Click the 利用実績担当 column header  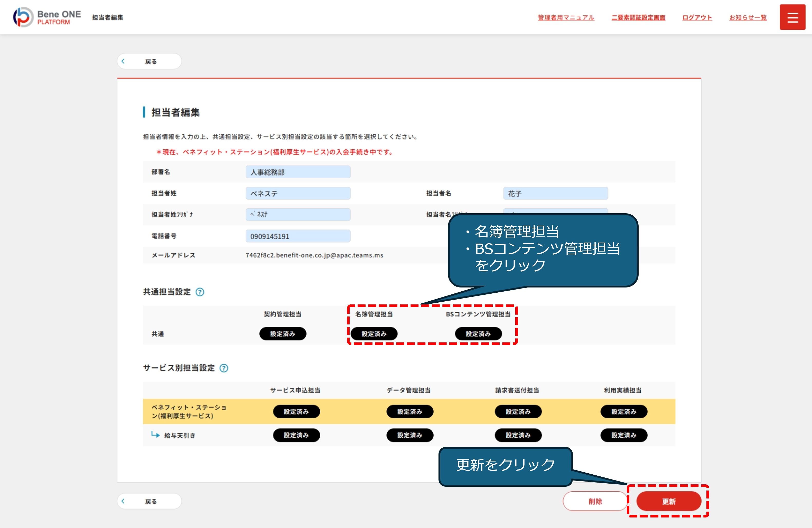tap(623, 390)
